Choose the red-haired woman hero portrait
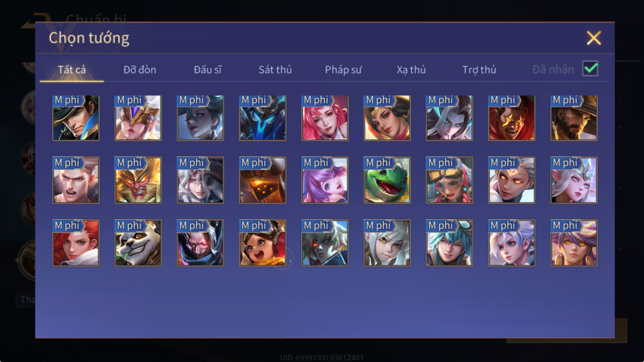 pyautogui.click(x=76, y=243)
